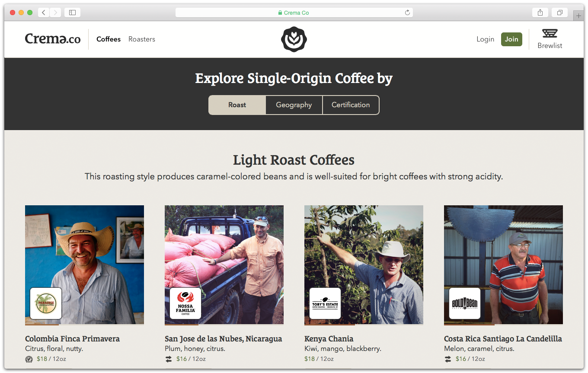
Task: Open the Coffees navigation item
Action: 109,39
